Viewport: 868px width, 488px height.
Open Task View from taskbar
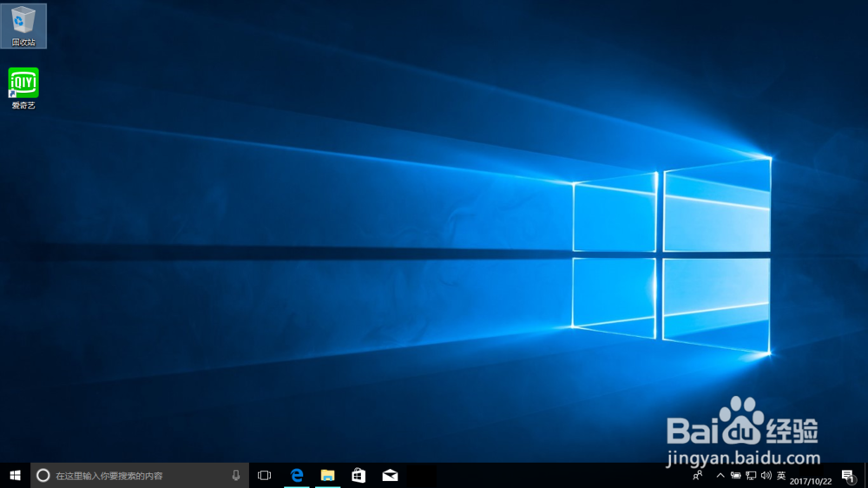click(265, 475)
